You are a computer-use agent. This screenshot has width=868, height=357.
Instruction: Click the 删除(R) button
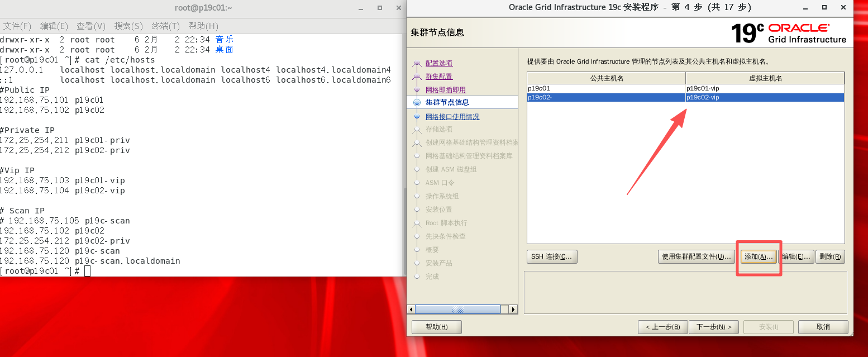(831, 256)
